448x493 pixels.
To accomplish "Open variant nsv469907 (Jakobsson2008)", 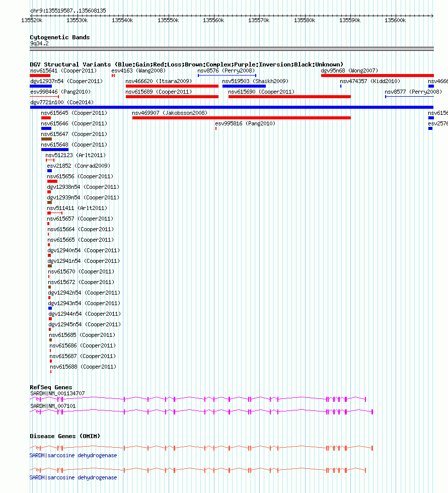I will (x=170, y=113).
